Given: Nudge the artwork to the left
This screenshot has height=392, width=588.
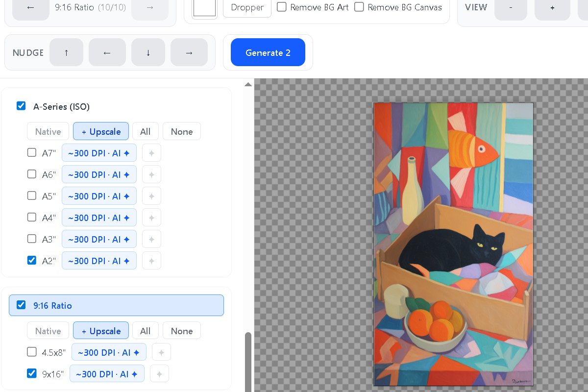Looking at the screenshot, I should [107, 52].
